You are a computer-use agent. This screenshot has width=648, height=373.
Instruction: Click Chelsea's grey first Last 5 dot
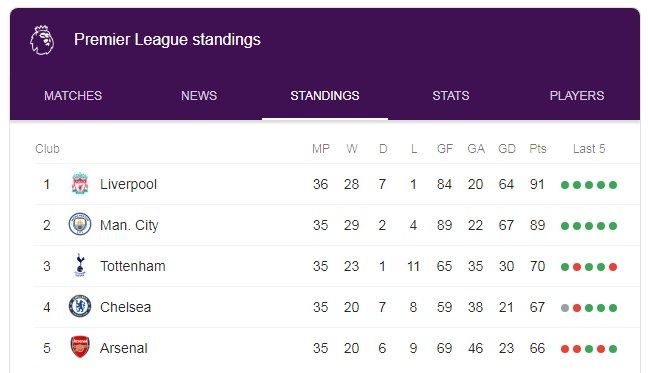pos(565,308)
